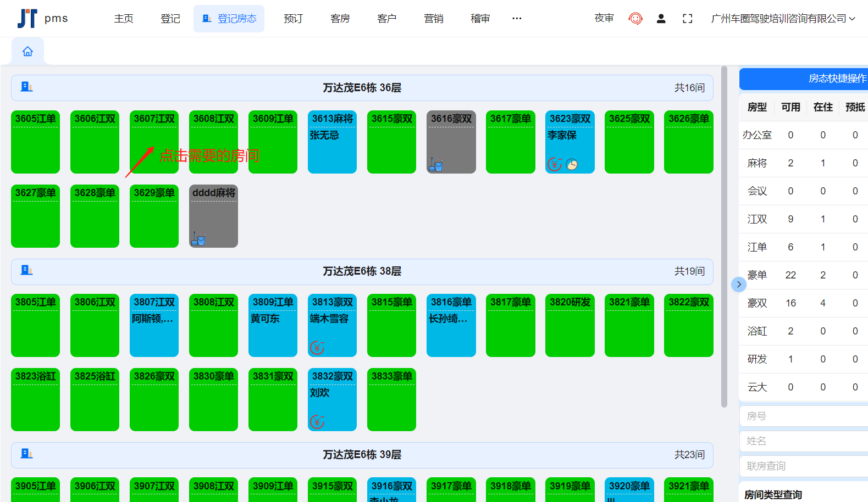Click the room list vertical scrollbar
This screenshot has width=868, height=502.
[724, 236]
